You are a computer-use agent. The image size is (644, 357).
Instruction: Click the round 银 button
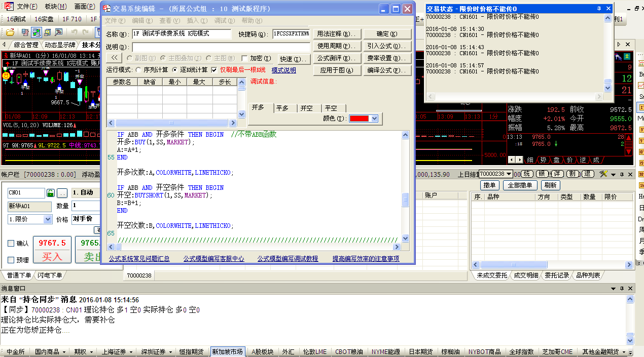[x=542, y=174]
